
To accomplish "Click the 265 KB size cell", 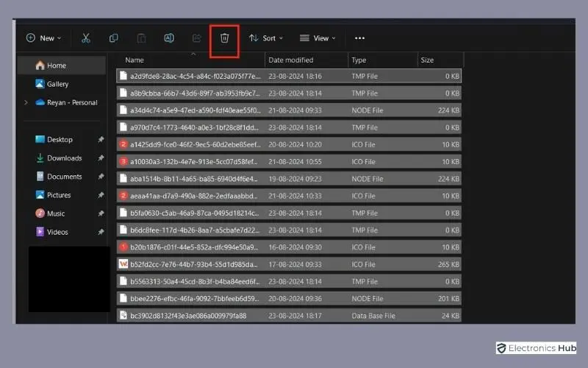I will pyautogui.click(x=448, y=264).
